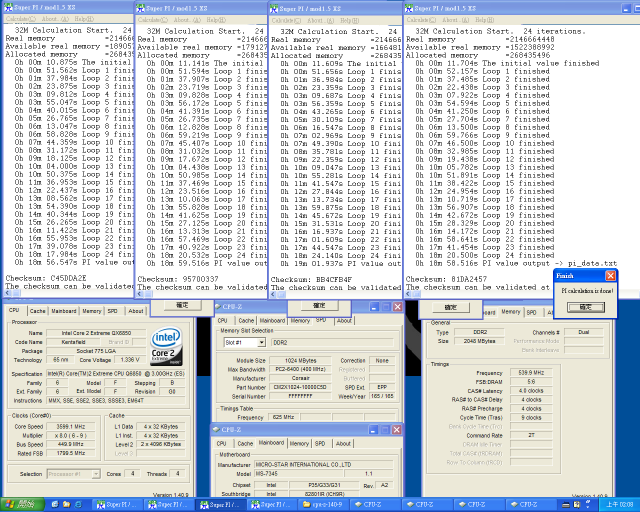Click the memory Frequency value 539.9 MHz
The width and height of the screenshot is (640, 512).
(531, 373)
